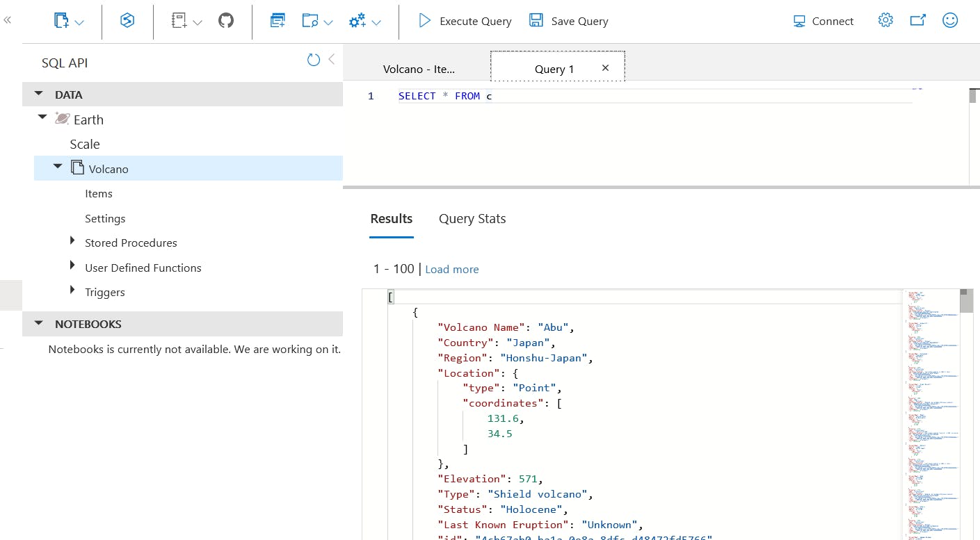Click the "Holocene" status value
The width and height of the screenshot is (980, 540).
coord(532,509)
